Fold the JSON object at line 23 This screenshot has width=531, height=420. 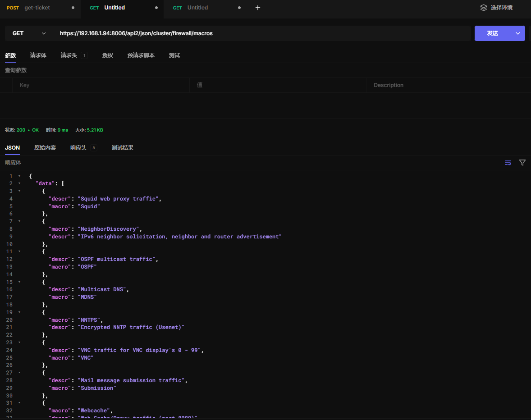19,342
